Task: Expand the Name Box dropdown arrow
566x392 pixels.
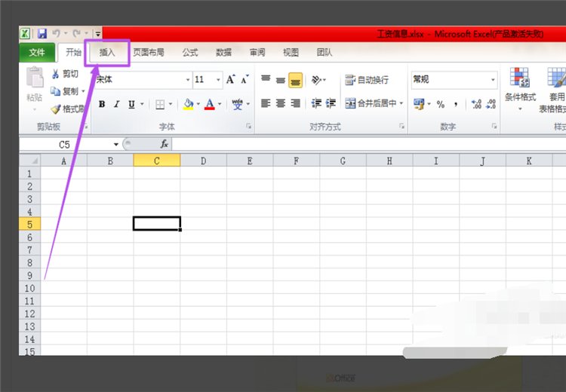Action: [x=116, y=144]
